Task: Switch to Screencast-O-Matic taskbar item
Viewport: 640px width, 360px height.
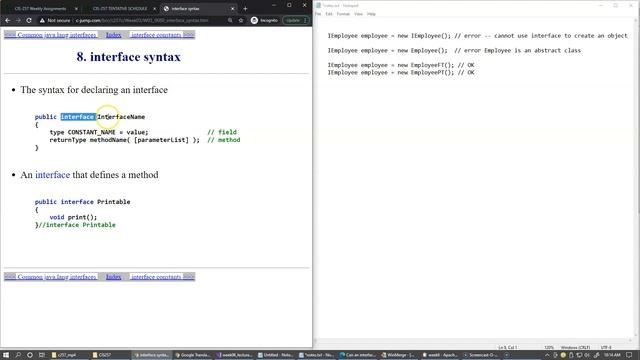Action: [481, 355]
